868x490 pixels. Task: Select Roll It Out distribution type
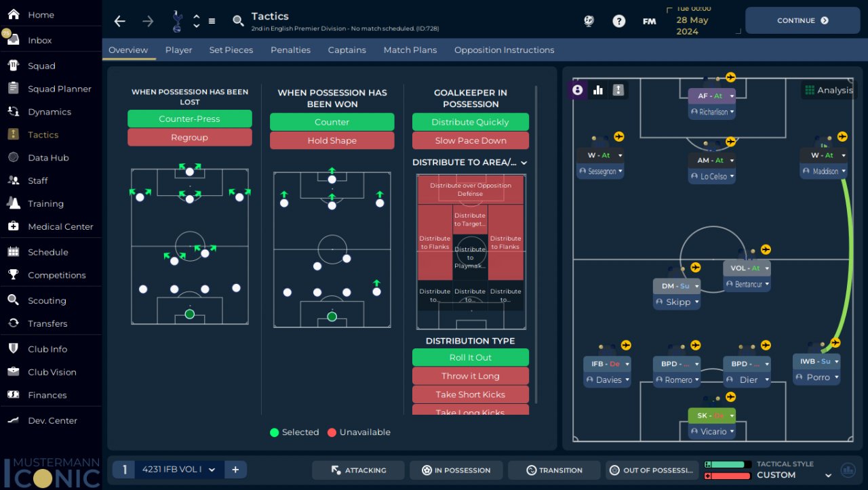471,358
